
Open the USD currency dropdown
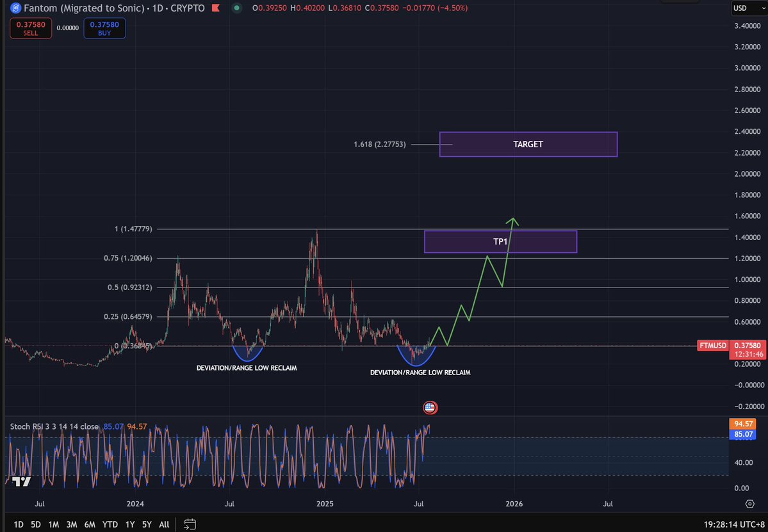749,8
